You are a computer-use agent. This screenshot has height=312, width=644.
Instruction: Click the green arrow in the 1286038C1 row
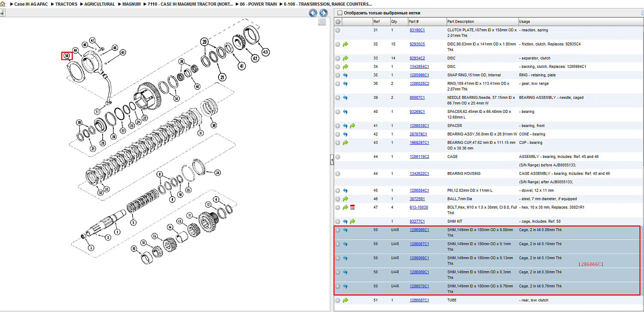point(352,126)
